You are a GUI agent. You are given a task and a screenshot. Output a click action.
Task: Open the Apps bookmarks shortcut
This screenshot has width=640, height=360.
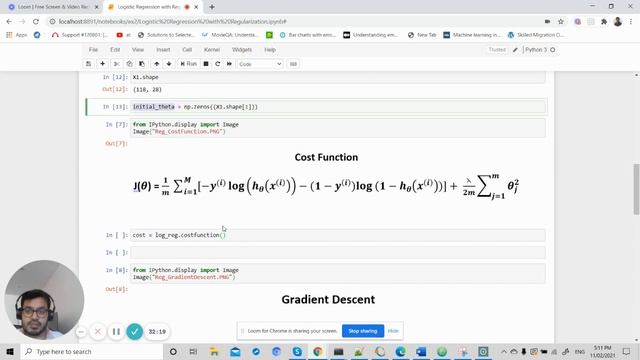click(17, 35)
